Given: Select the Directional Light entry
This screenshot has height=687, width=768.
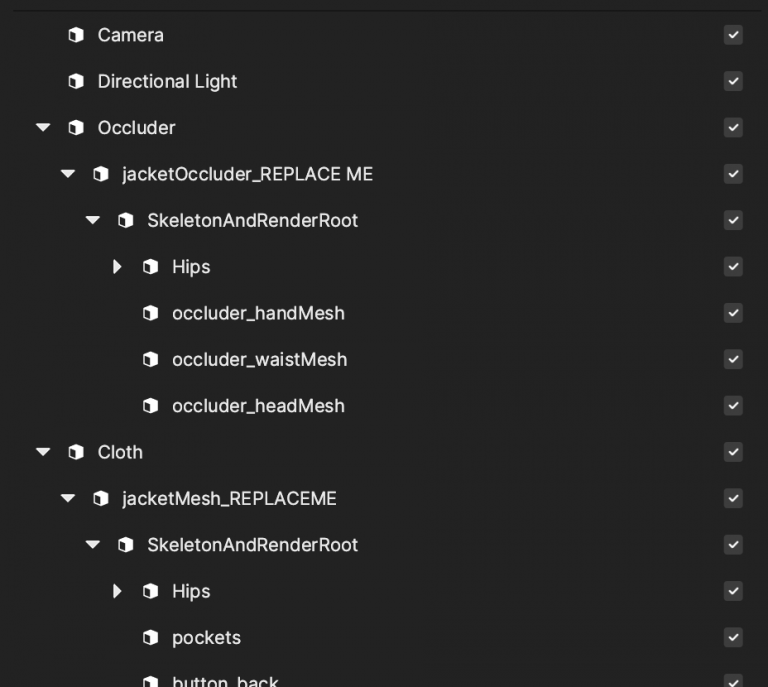Looking at the screenshot, I should [x=167, y=81].
